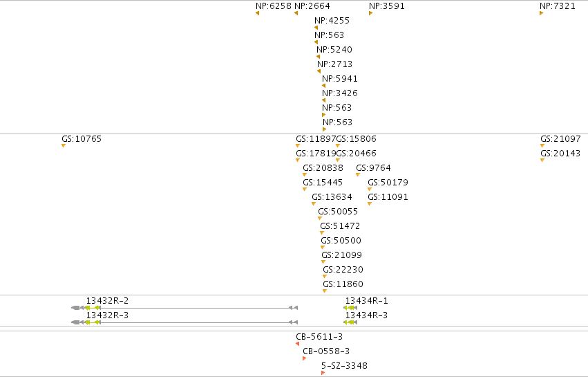Screen dimensions: 588x377
Task: Click the GS:13634 insertion marker
Action: click(x=314, y=204)
